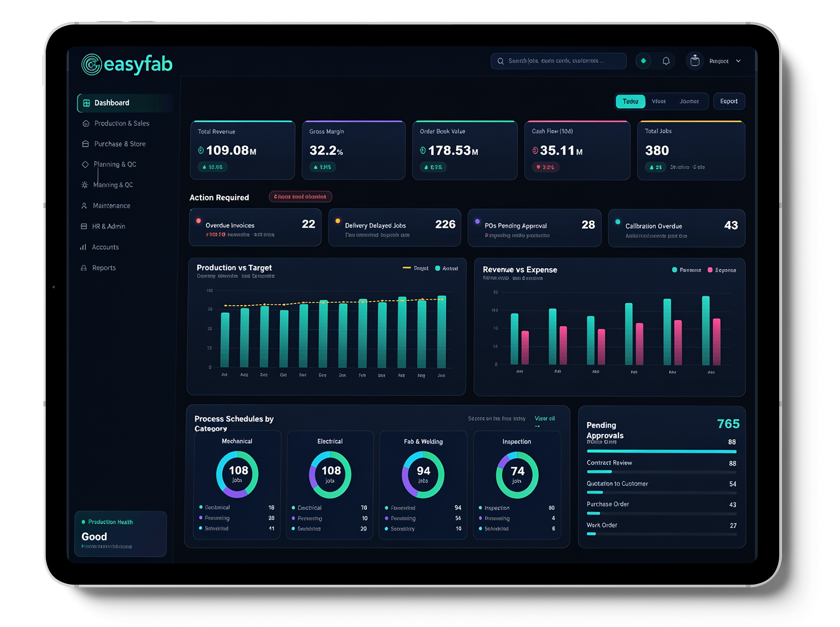Open the Dashboard menu item
Screen dimensions: 840x627
tap(125, 103)
